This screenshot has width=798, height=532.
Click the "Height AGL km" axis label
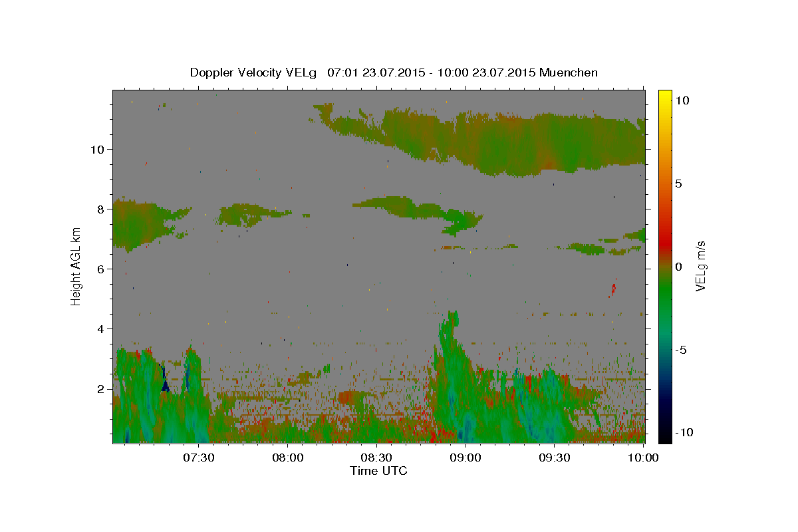point(76,266)
